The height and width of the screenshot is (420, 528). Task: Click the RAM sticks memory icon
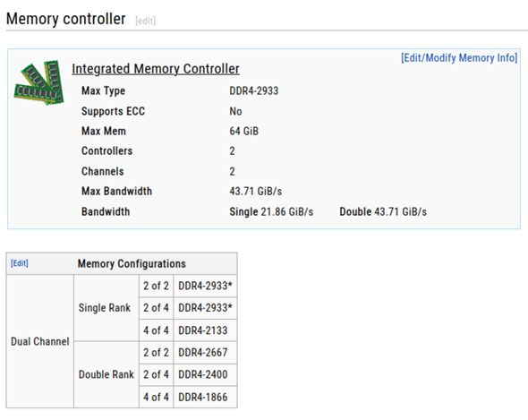(38, 83)
